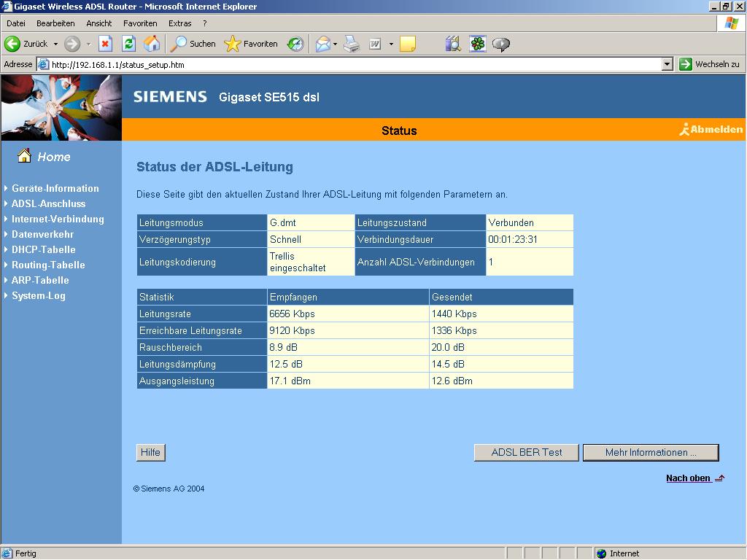This screenshot has width=747, height=560.
Task: Open Routing-Tabelle in the sidebar
Action: pyautogui.click(x=48, y=265)
